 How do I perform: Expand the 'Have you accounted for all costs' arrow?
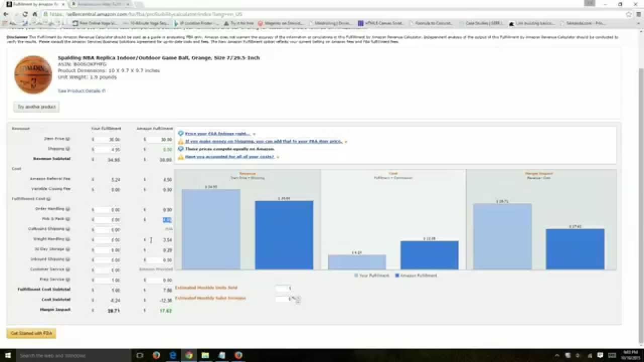coord(278,157)
